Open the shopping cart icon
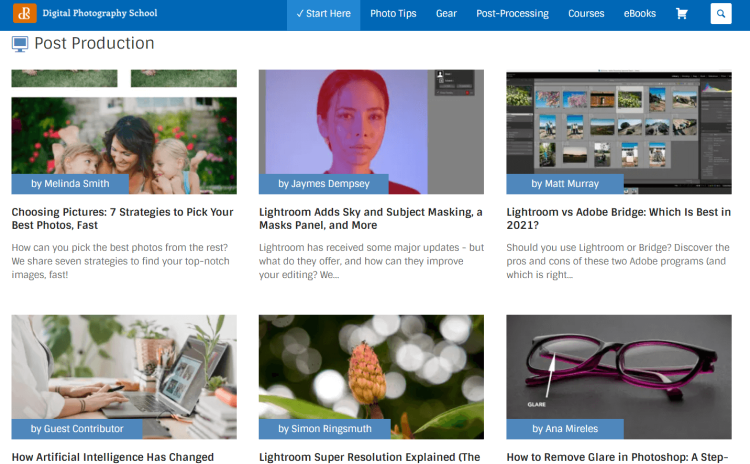The height and width of the screenshot is (464, 750). (682, 13)
